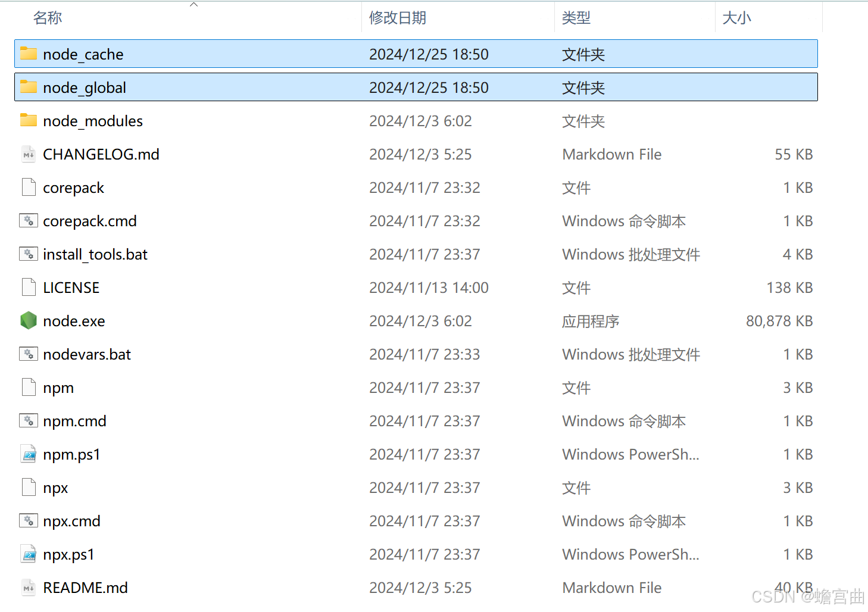
Task: Click the LICENSE file icon
Action: pyautogui.click(x=29, y=288)
